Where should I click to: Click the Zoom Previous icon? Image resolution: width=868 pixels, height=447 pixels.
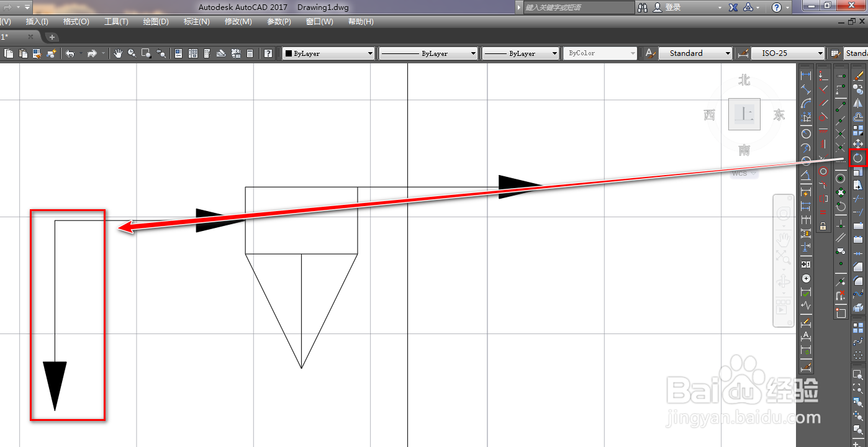coord(161,53)
